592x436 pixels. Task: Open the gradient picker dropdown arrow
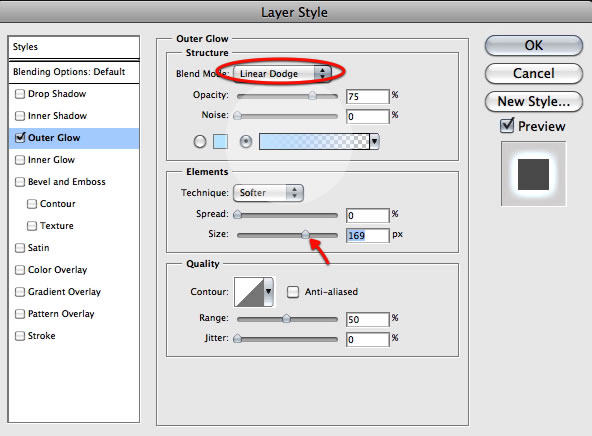tap(374, 142)
